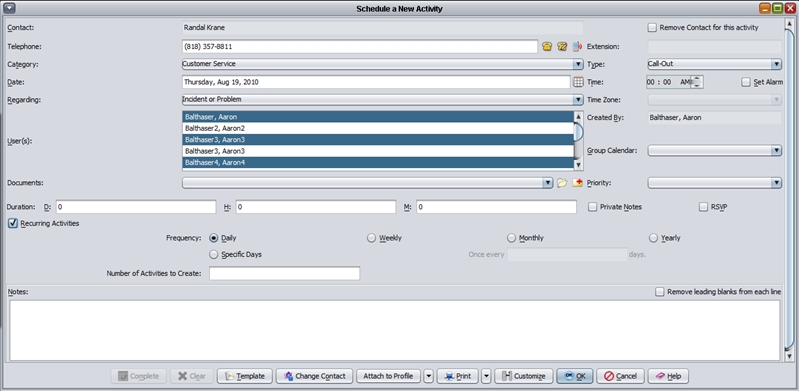Choose Monthly frequency

tap(511, 238)
